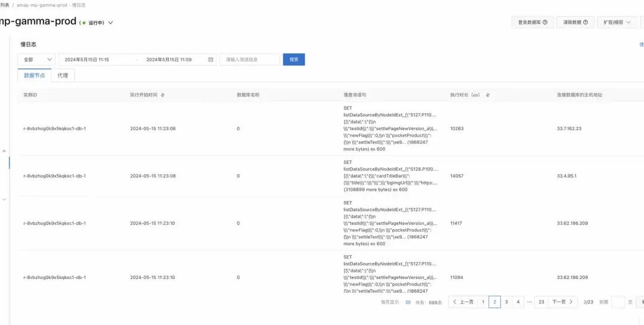Sort by 执行时长 (us) column icon
The image size is (644, 325).
(x=488, y=95)
